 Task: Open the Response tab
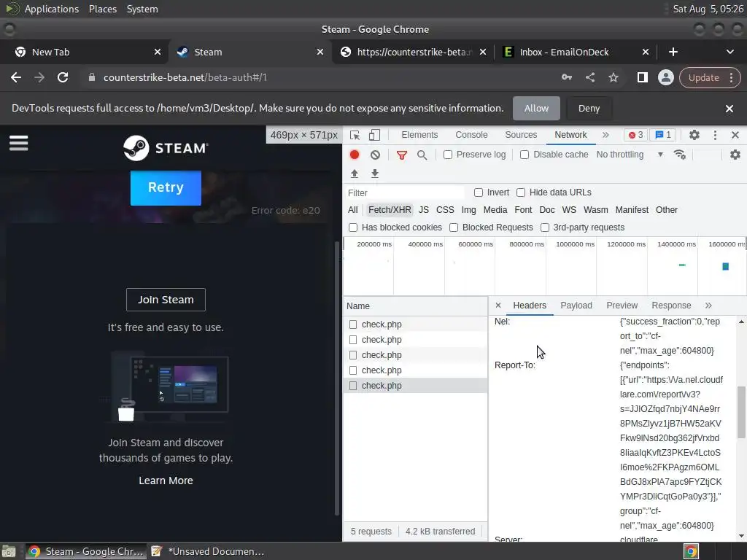click(x=671, y=306)
